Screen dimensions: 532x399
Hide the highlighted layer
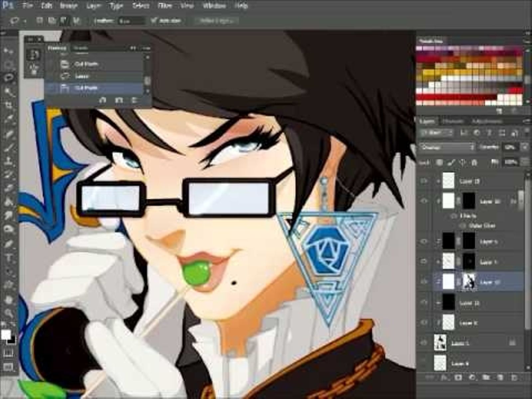424,282
